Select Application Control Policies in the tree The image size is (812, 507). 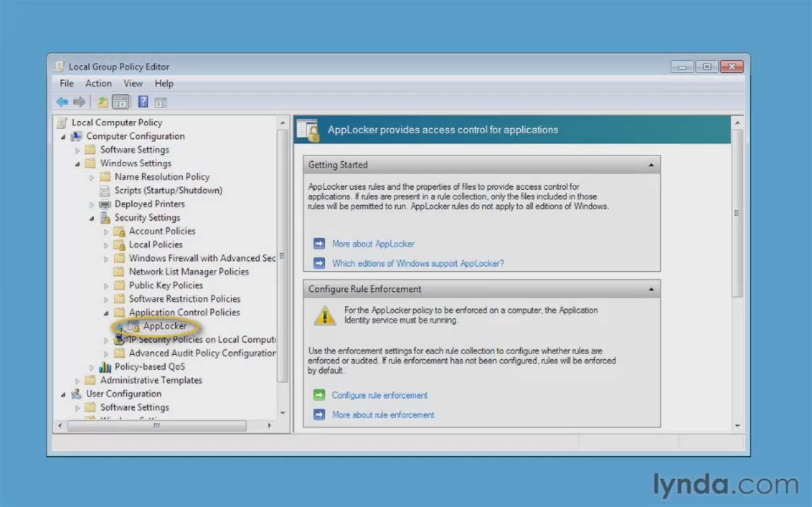point(185,312)
